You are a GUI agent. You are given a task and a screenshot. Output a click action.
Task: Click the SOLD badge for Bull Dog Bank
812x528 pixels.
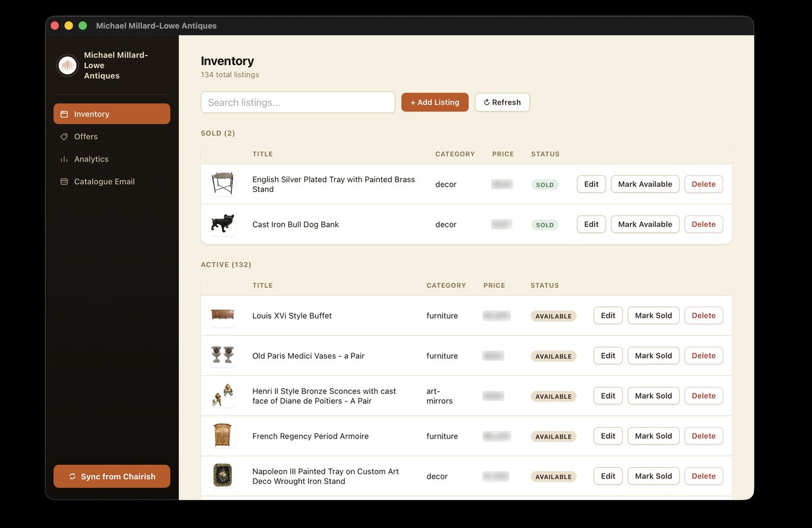click(x=545, y=225)
